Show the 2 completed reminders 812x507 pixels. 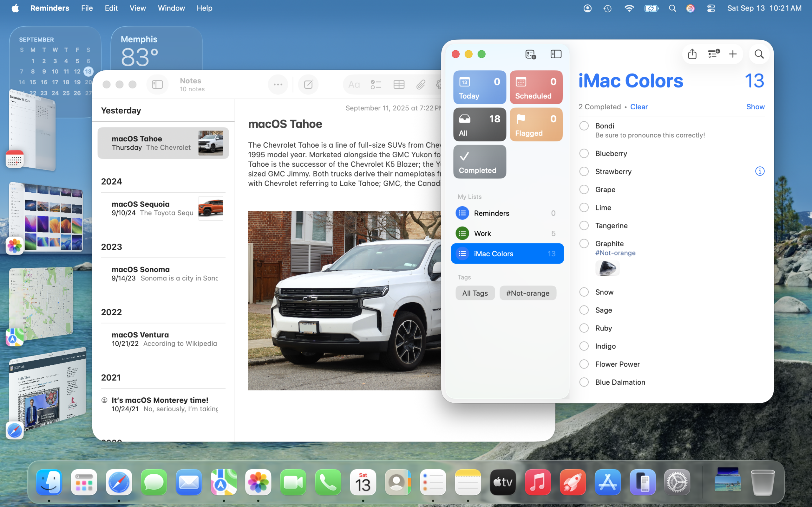point(755,107)
